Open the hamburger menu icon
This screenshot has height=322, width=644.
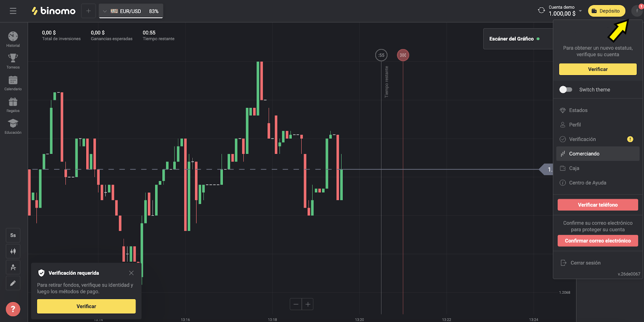(13, 11)
